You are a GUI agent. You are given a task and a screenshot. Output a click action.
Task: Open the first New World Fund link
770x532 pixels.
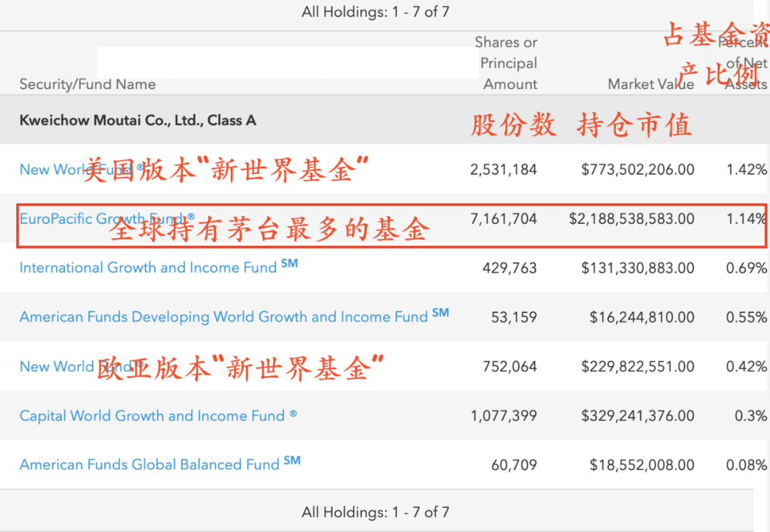(81, 169)
